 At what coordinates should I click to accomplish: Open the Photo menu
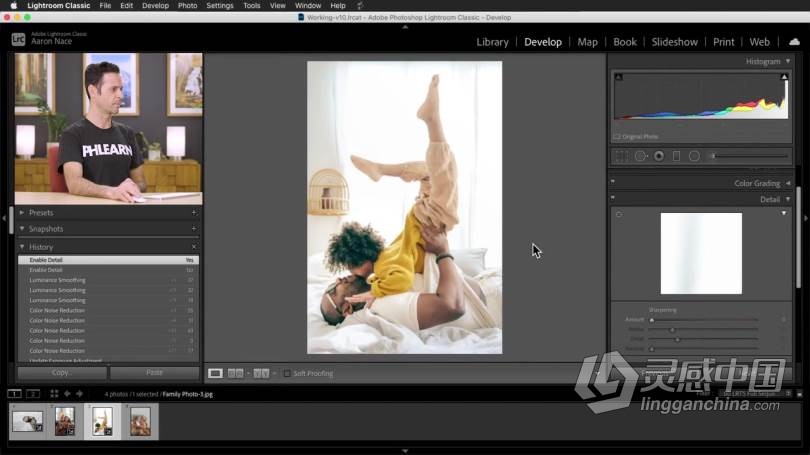[188, 5]
